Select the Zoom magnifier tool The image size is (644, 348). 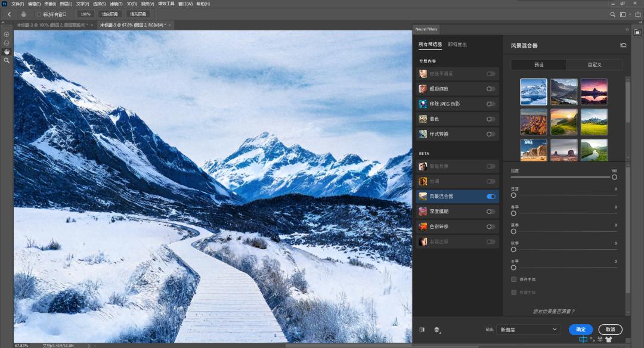[x=7, y=61]
